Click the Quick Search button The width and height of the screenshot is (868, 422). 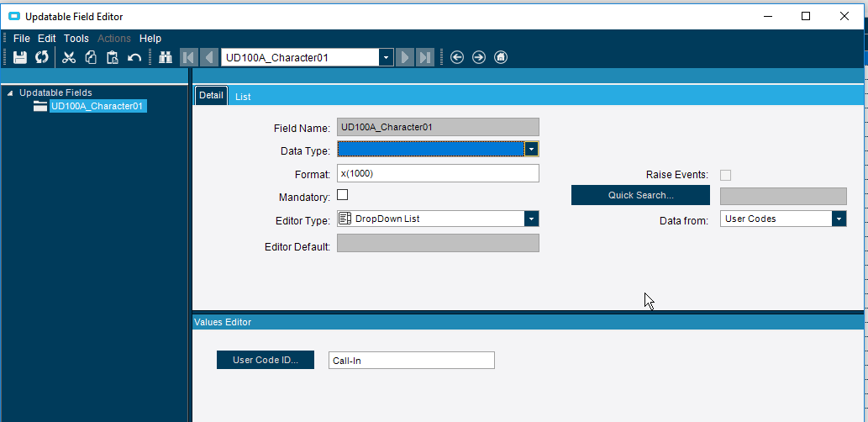coord(640,195)
